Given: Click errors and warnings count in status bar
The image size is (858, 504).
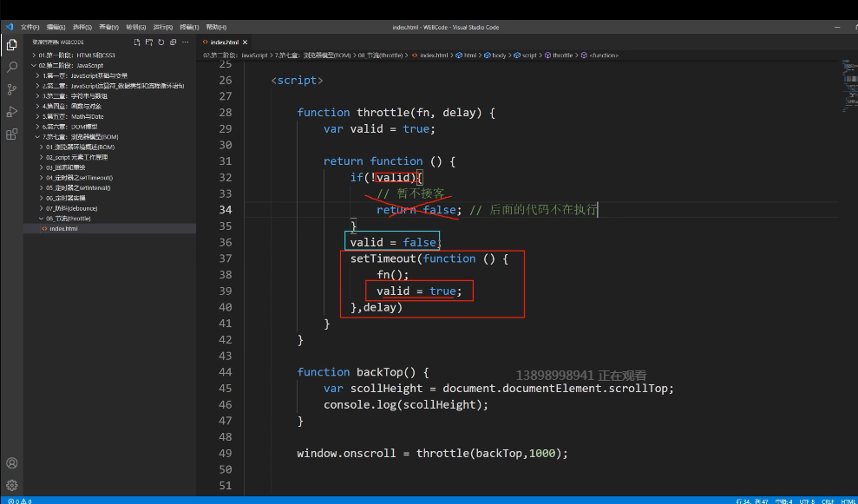Looking at the screenshot, I should pyautogui.click(x=20, y=501).
